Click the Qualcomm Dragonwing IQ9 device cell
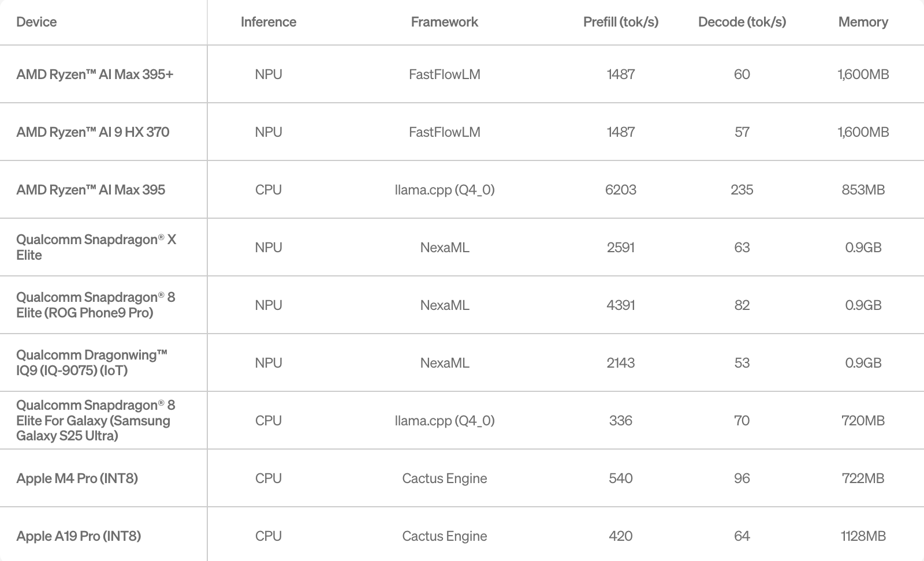 click(91, 362)
